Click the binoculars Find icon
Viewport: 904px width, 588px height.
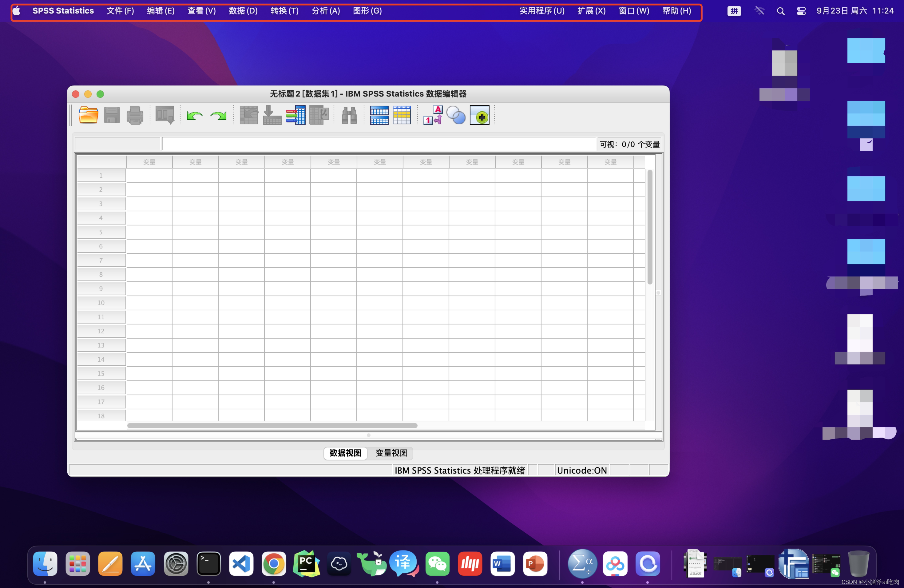[349, 115]
